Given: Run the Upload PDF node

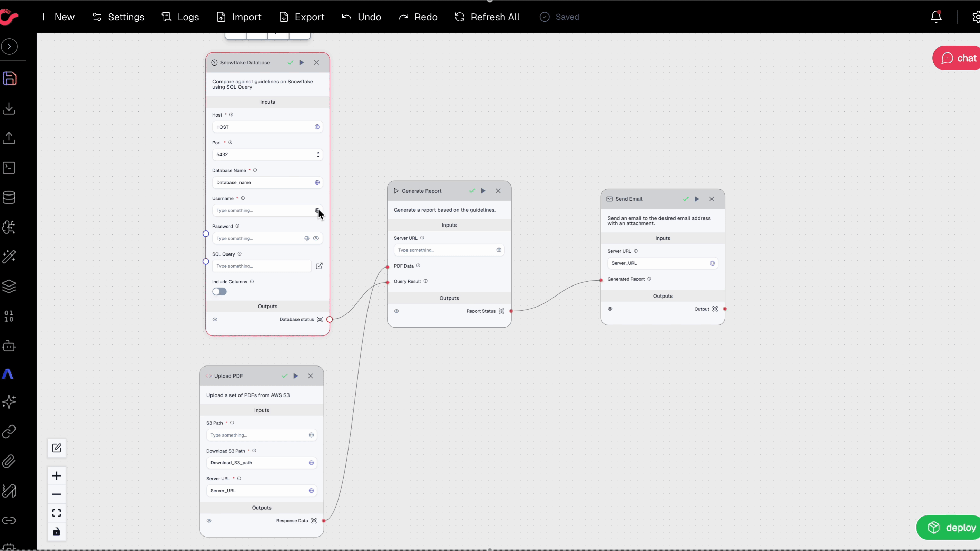Looking at the screenshot, I should tap(296, 376).
